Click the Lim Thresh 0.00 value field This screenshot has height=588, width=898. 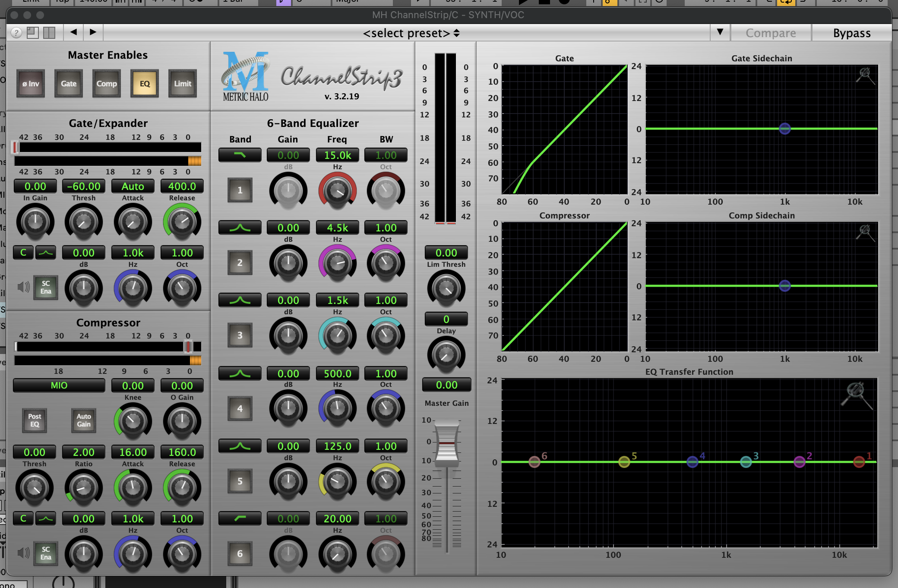click(446, 253)
